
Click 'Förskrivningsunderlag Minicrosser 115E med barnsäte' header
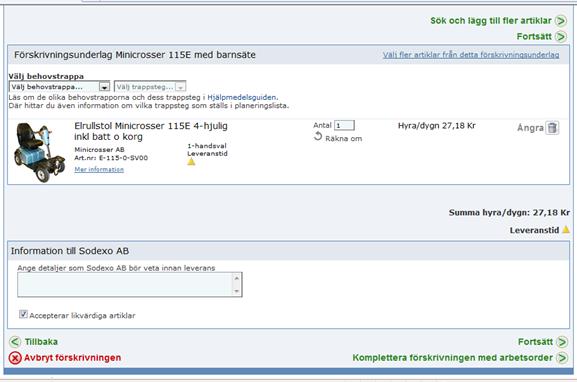click(x=135, y=55)
